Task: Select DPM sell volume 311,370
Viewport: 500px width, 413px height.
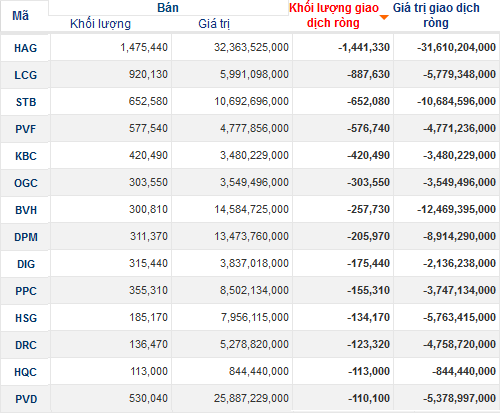Action: [149, 236]
